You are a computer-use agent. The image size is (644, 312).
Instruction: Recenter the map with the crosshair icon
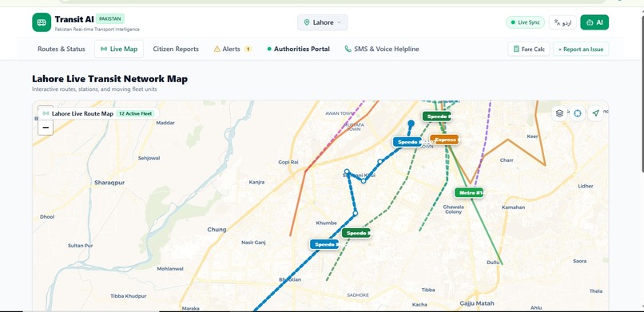578,113
